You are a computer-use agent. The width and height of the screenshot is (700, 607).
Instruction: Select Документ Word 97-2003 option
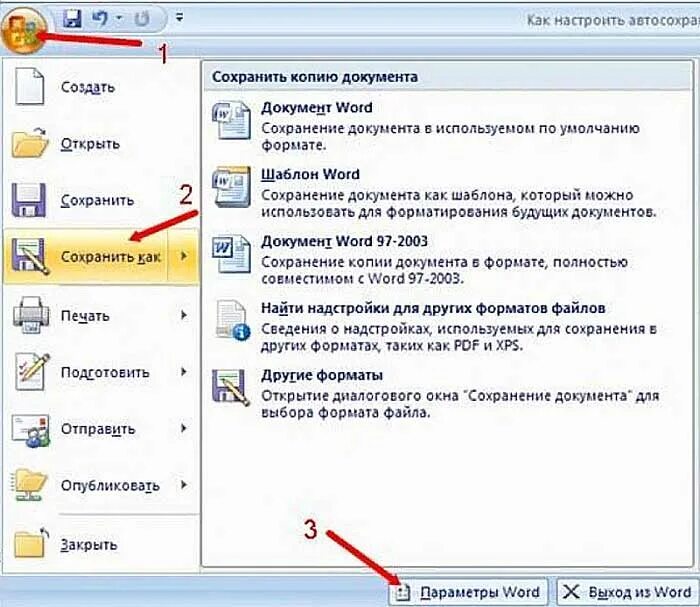(x=446, y=260)
